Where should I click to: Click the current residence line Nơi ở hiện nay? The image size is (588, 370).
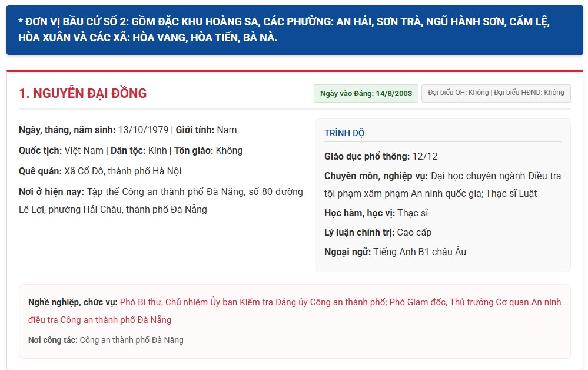[161, 200]
